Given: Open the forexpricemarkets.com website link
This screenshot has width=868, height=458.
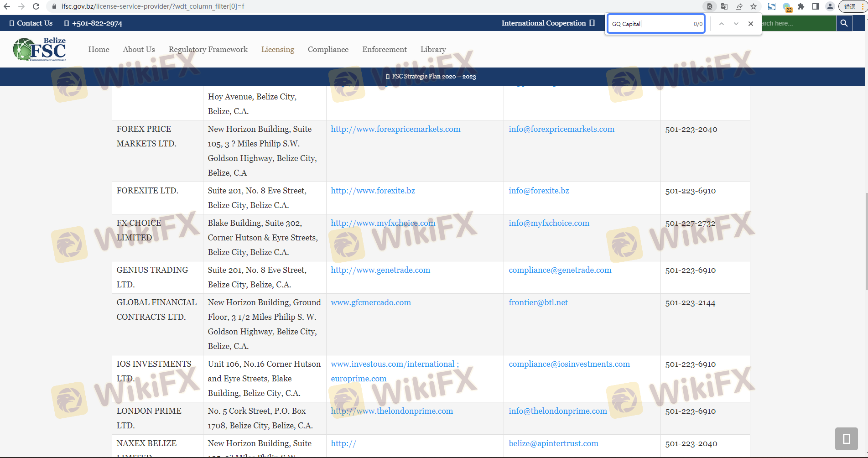Looking at the screenshot, I should pos(395,129).
